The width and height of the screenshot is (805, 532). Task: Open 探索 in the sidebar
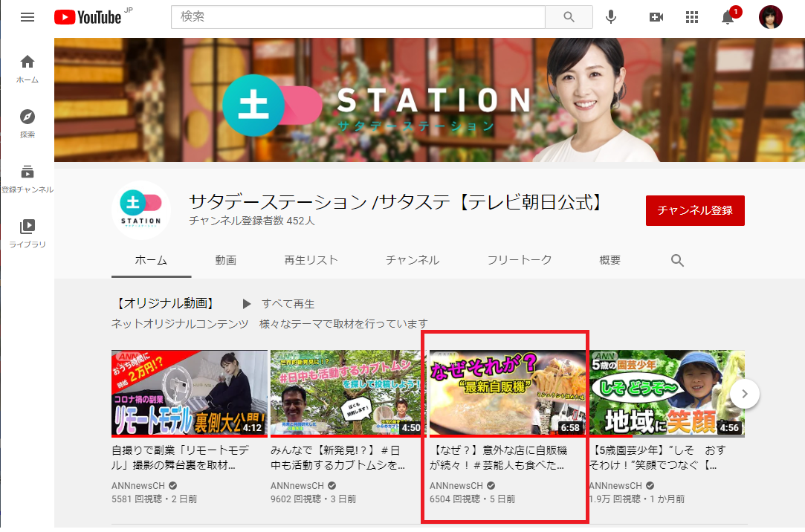click(x=28, y=123)
